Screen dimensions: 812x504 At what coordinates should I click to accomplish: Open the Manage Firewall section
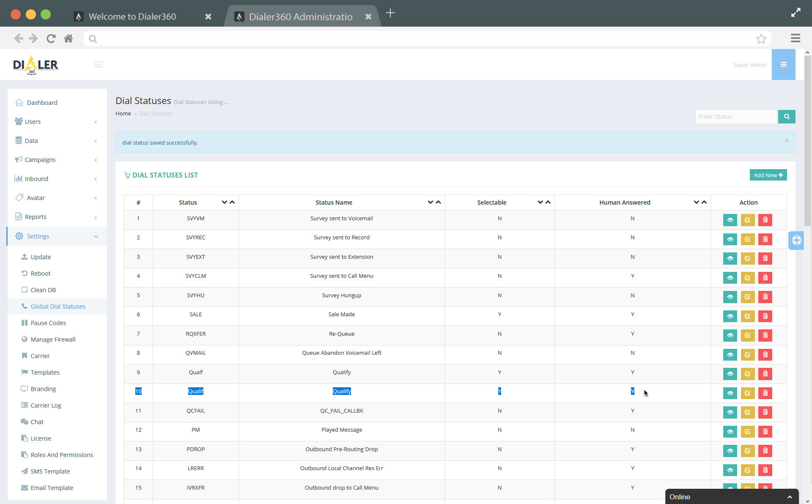pos(53,339)
